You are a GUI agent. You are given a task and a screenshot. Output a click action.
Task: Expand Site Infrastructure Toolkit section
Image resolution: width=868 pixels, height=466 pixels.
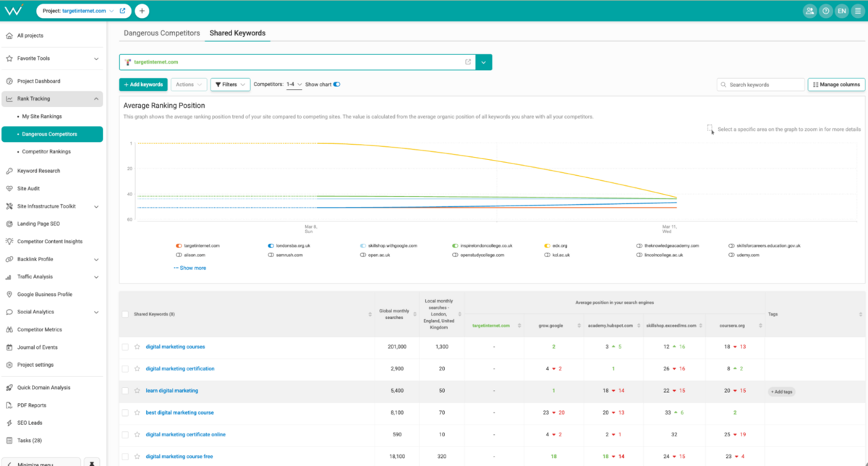96,206
